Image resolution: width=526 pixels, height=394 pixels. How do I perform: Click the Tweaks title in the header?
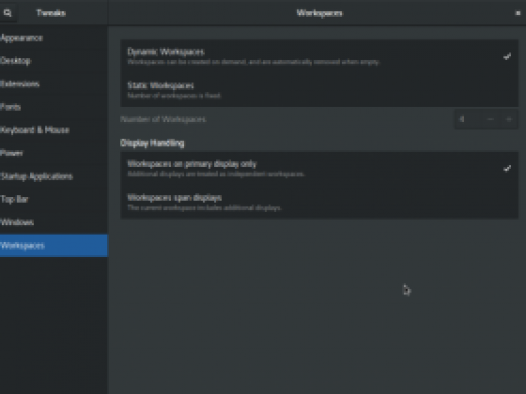[51, 13]
